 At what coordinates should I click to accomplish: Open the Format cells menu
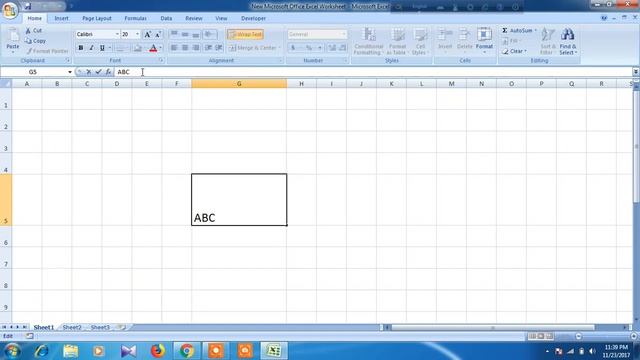pos(484,41)
